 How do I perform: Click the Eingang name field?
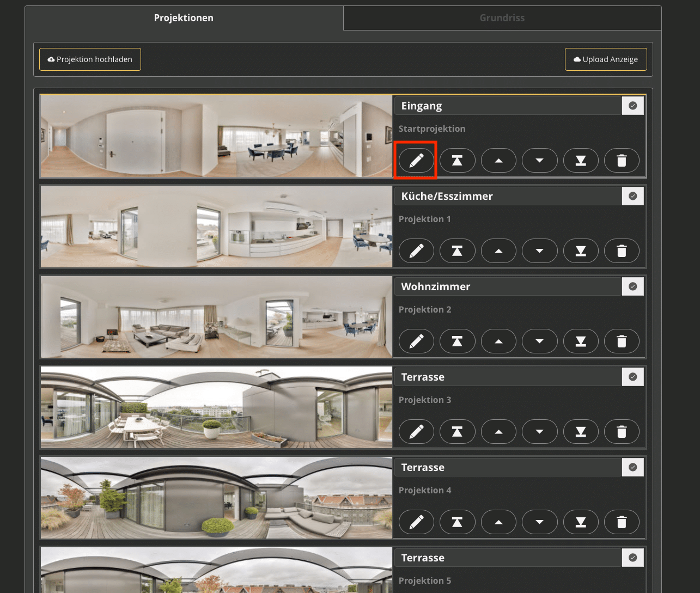tap(508, 106)
